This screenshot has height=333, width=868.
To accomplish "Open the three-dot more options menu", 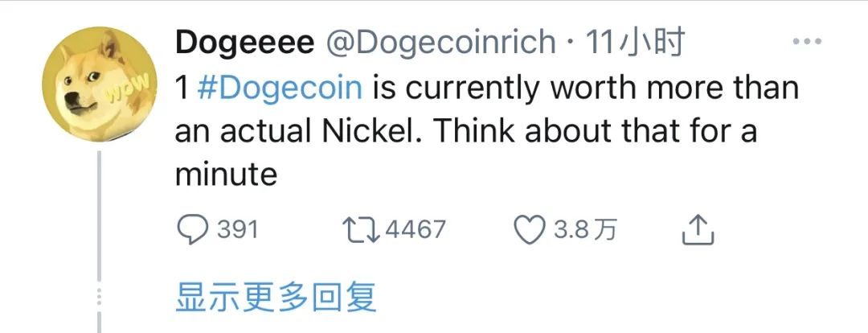I will pos(808,42).
